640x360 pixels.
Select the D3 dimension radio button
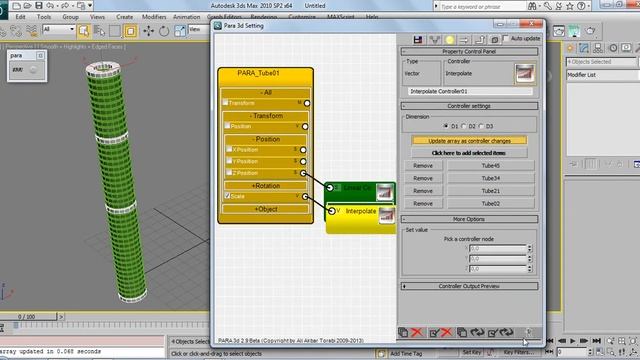(481, 126)
